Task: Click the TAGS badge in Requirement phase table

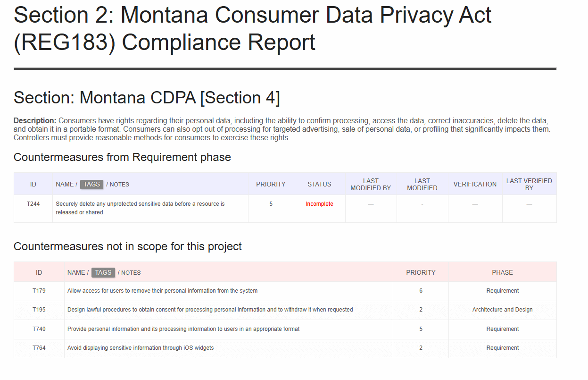Action: [91, 184]
